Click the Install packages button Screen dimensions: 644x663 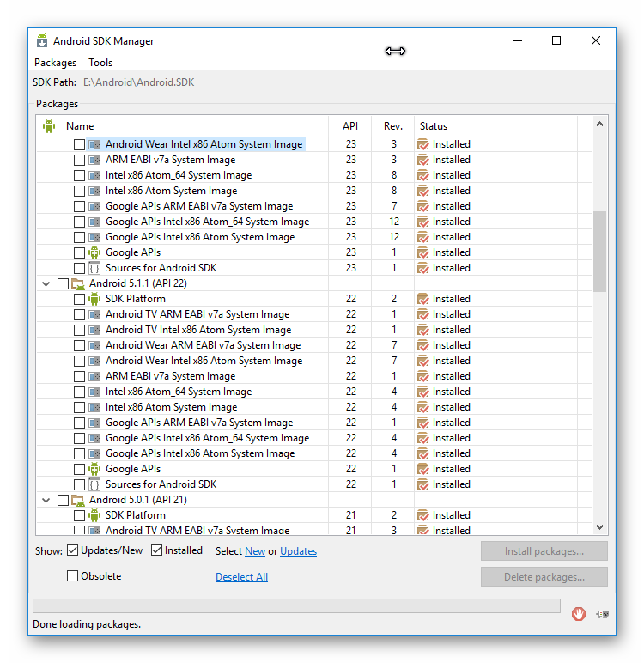pyautogui.click(x=544, y=551)
